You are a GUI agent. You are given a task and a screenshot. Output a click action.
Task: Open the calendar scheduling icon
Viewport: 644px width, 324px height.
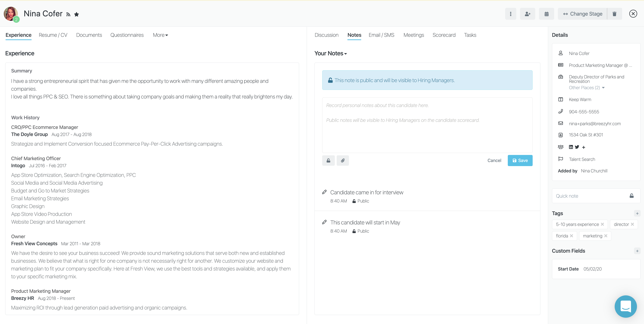[547, 14]
